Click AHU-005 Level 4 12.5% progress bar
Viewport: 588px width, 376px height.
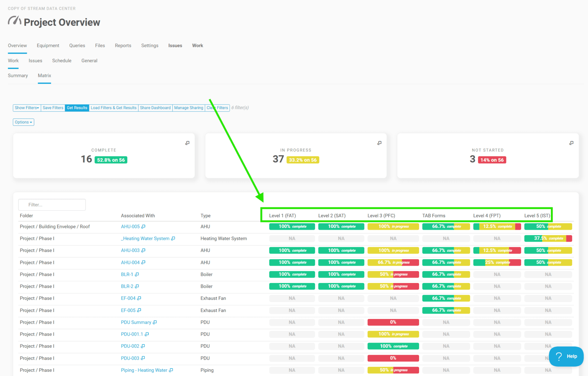point(497,226)
